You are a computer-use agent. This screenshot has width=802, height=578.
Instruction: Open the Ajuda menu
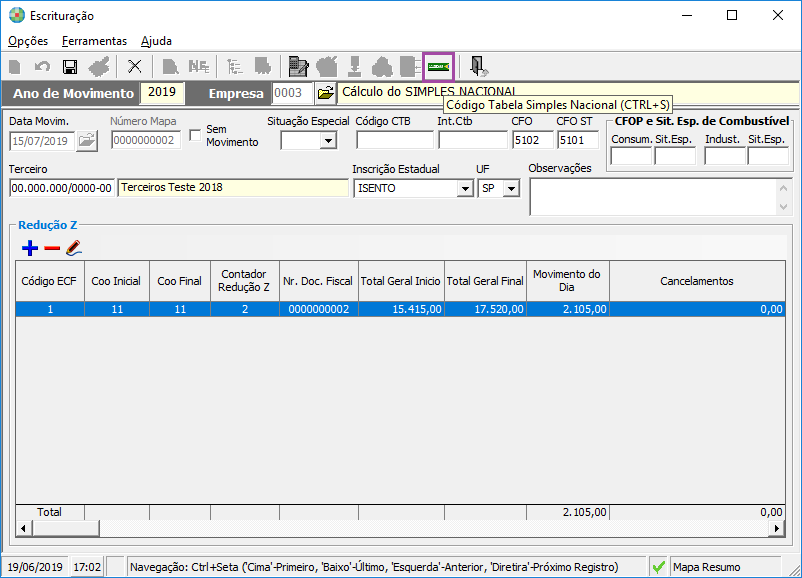(x=157, y=41)
